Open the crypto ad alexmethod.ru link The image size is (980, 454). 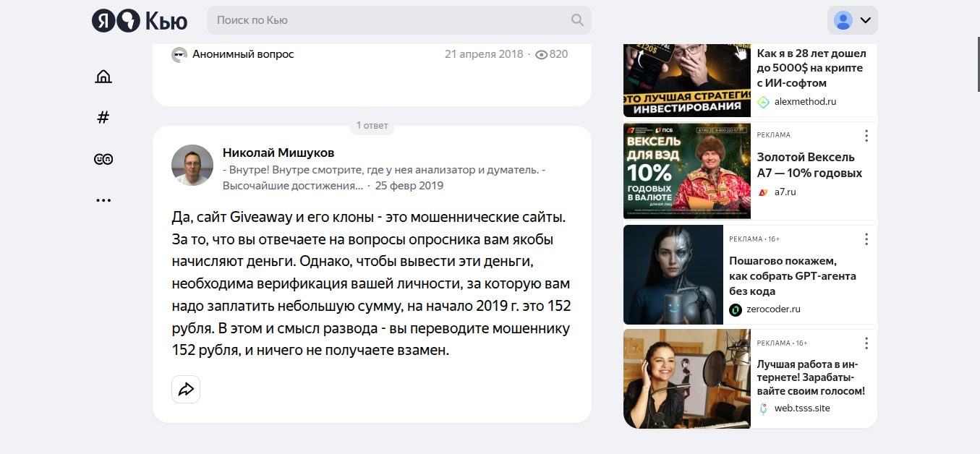tap(804, 102)
